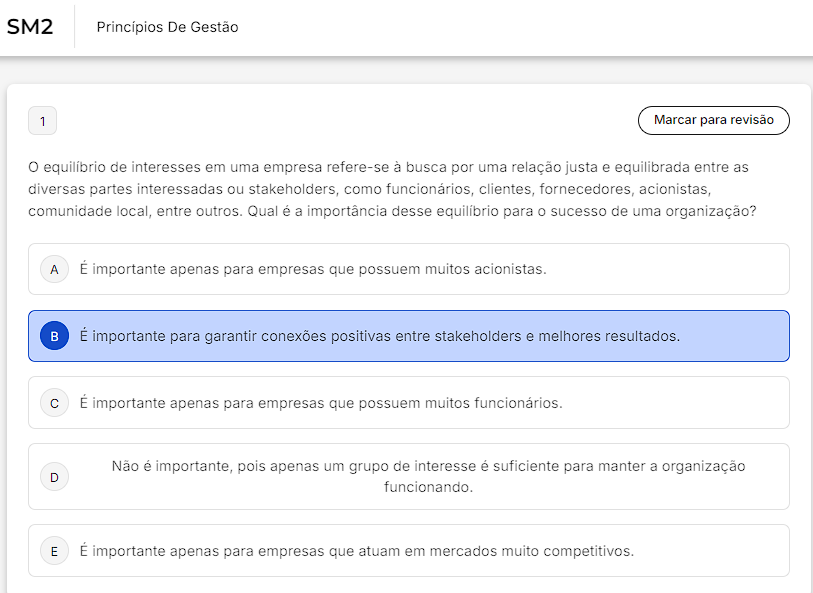Click the word funcionando in option D
Viewport: 813px width, 593px height.
tap(428, 488)
